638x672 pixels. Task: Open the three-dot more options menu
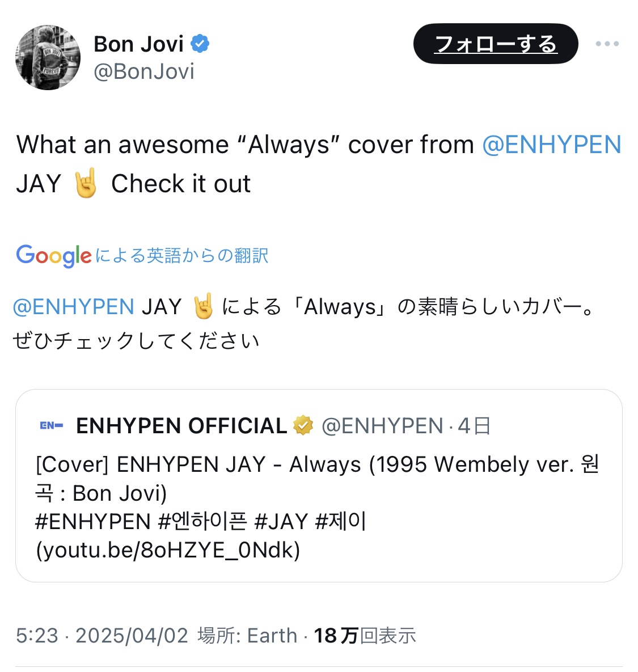(607, 44)
